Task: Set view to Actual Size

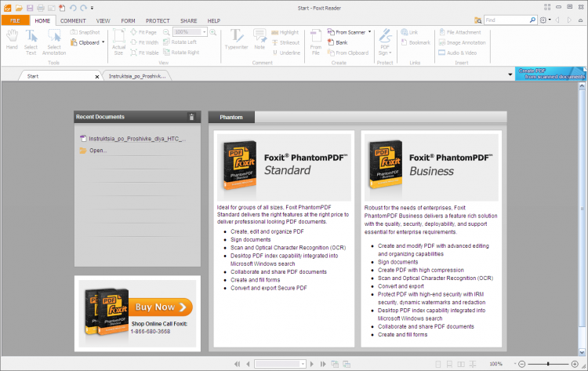Action: click(118, 42)
